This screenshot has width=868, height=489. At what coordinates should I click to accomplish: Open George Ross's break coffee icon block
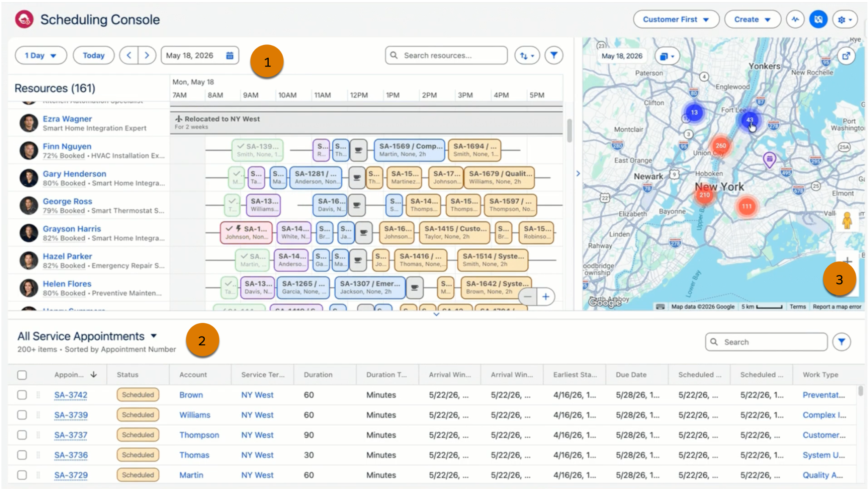point(357,205)
